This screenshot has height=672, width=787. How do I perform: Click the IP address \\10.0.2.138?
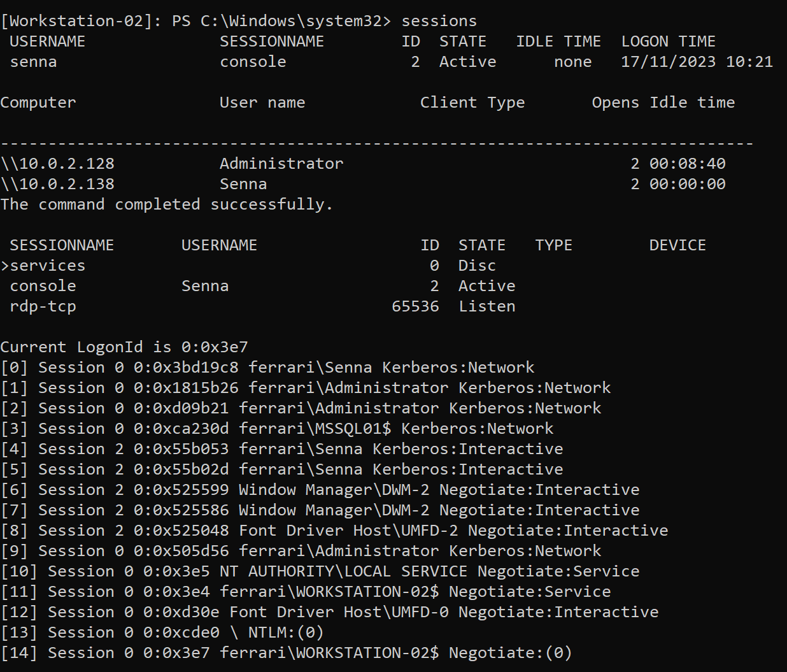(57, 184)
